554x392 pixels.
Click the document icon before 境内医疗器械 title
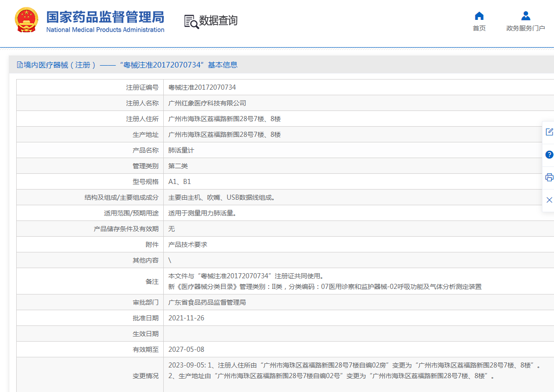[x=20, y=65]
